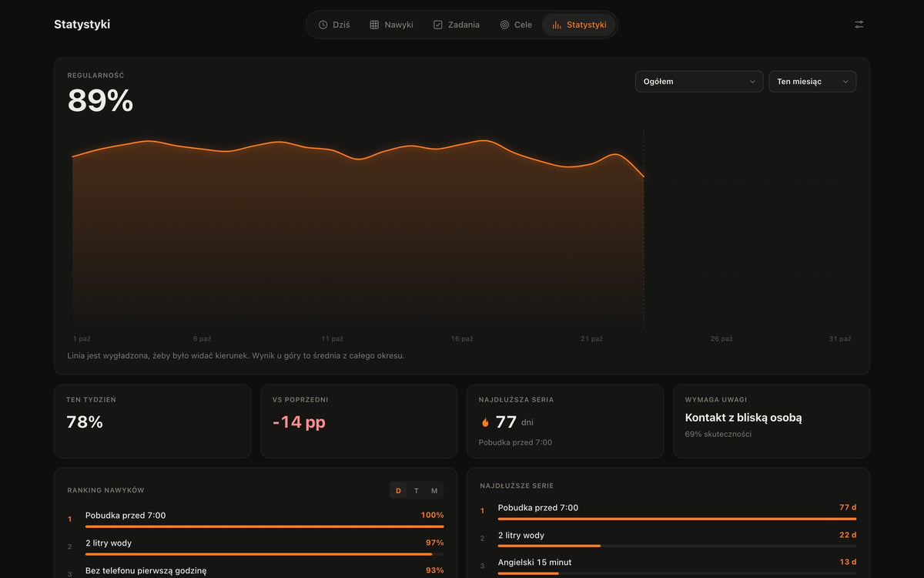The image size is (924, 578).
Task: Click the 22 d streak value
Action: click(848, 535)
